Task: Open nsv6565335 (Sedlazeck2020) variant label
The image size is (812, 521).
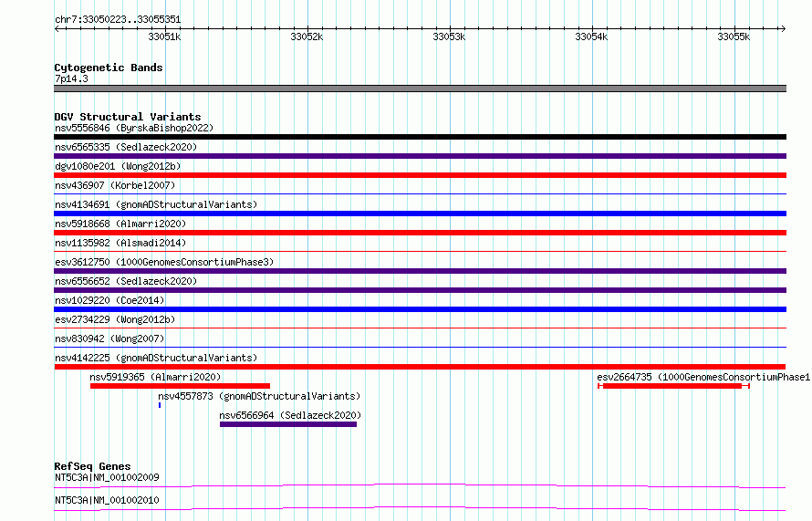Action: 126,147
